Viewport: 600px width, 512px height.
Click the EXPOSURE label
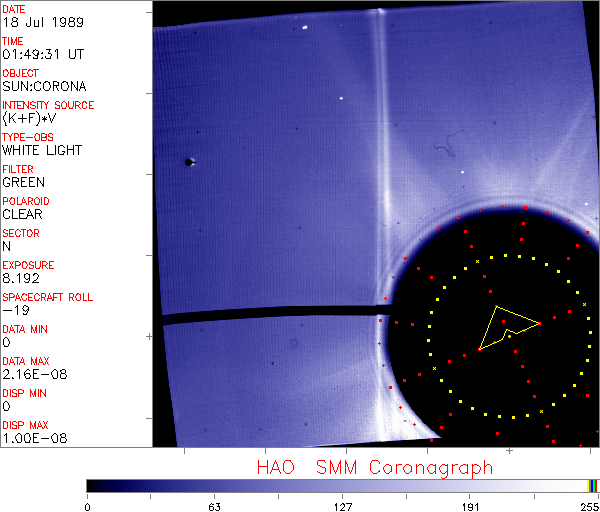pos(28,265)
